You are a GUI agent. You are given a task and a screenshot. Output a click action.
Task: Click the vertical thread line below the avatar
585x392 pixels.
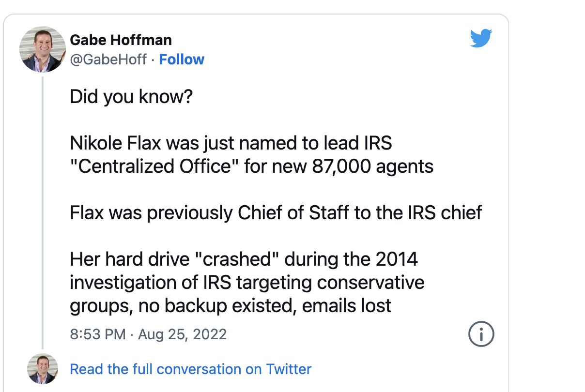(x=43, y=212)
